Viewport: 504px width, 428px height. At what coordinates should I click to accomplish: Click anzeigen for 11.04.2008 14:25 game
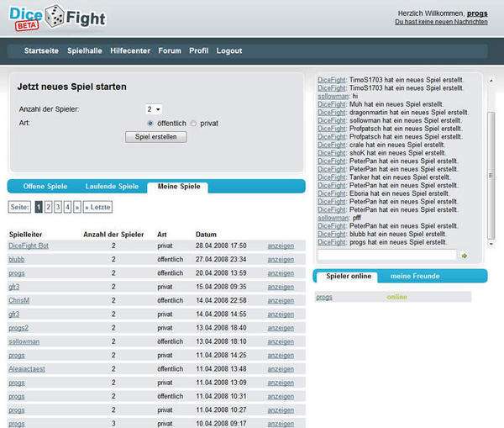coord(281,356)
